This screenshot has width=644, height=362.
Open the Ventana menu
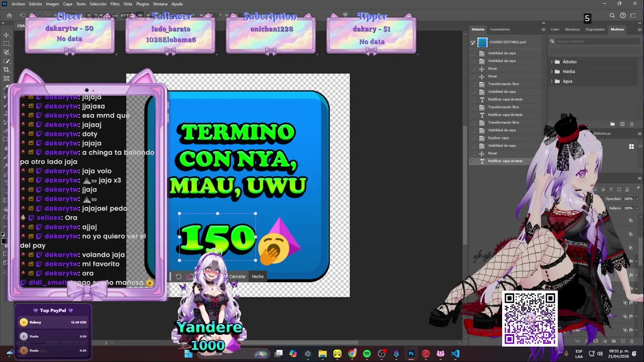[160, 4]
